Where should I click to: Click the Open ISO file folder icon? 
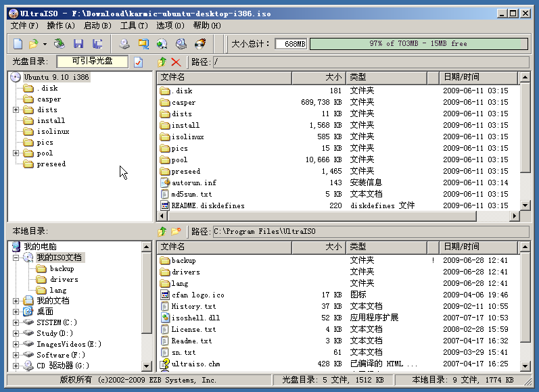click(33, 44)
